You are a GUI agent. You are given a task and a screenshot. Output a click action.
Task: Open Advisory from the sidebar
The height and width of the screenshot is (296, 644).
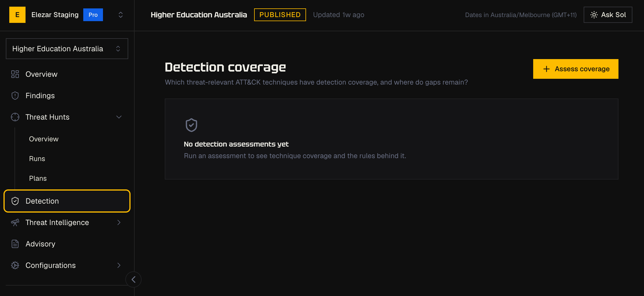click(x=67, y=244)
